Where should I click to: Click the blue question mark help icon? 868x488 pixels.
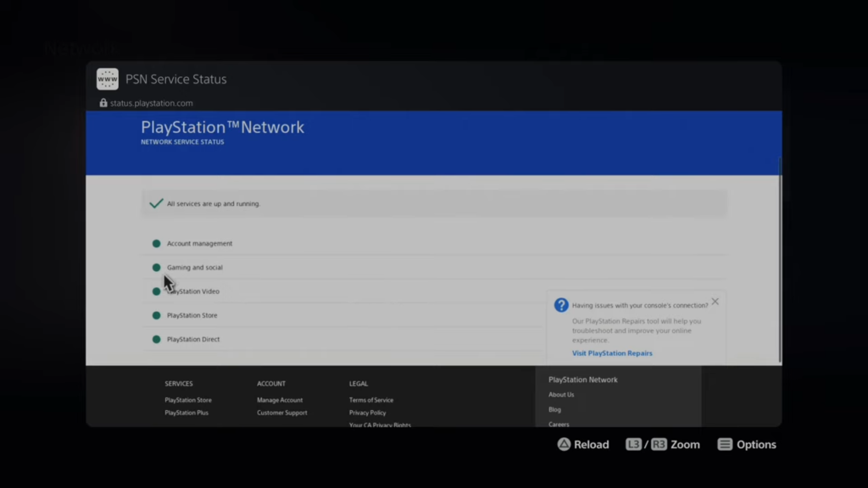pyautogui.click(x=561, y=305)
